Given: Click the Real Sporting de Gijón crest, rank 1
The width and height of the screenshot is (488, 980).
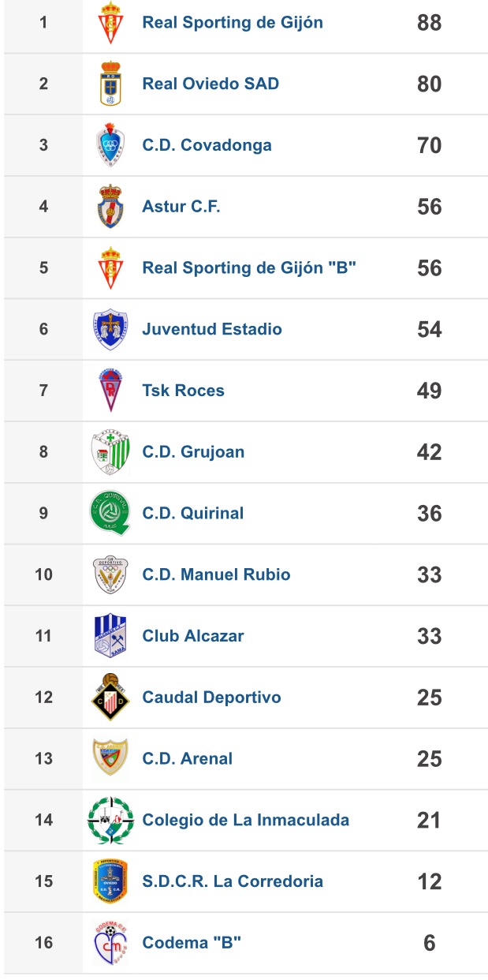Looking at the screenshot, I should click(x=110, y=23).
